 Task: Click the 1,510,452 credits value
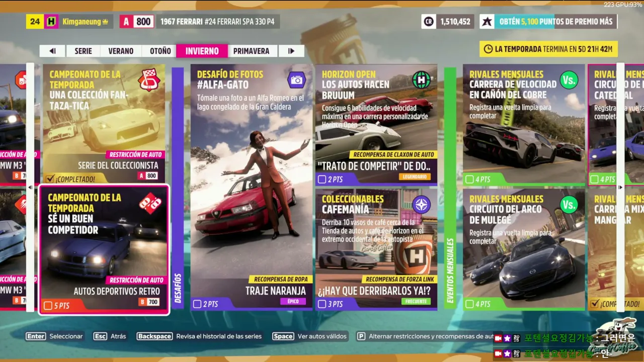click(455, 22)
